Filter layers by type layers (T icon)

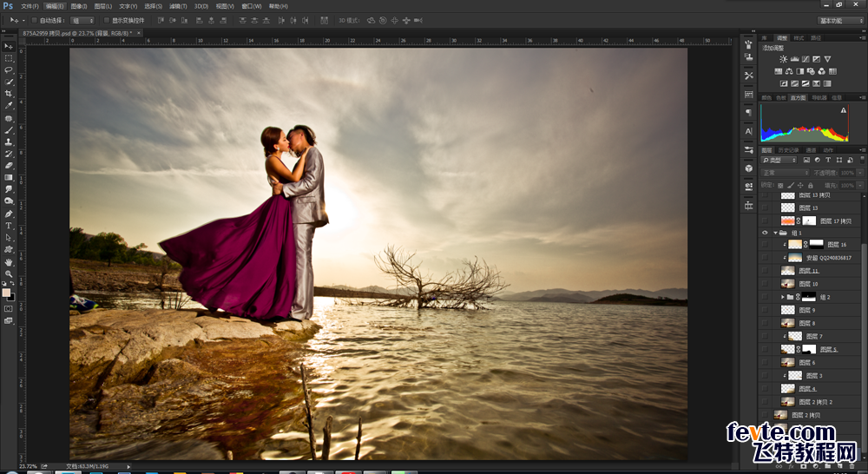pos(828,160)
